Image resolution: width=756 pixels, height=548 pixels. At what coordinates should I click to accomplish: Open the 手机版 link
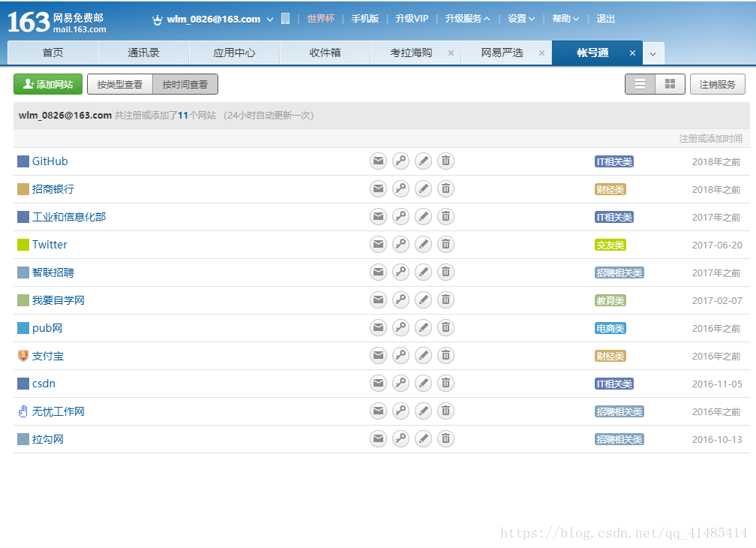tap(365, 19)
